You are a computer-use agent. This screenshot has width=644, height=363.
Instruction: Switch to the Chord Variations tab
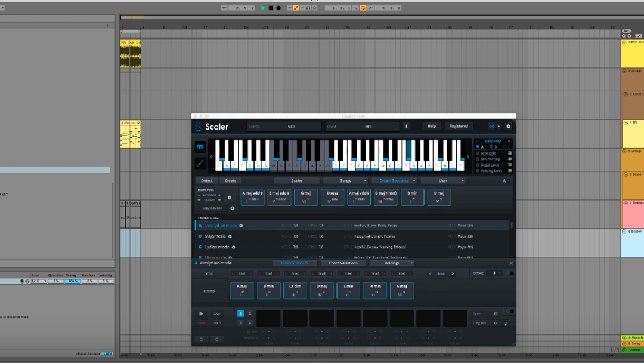343,263
